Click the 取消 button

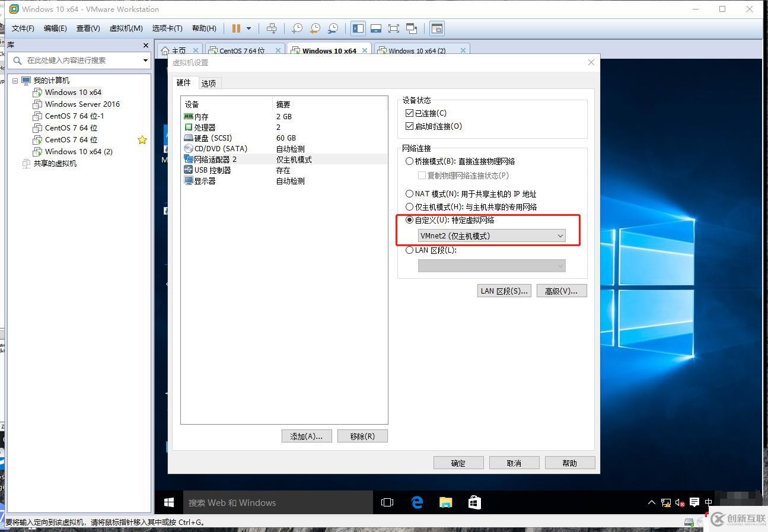(514, 463)
